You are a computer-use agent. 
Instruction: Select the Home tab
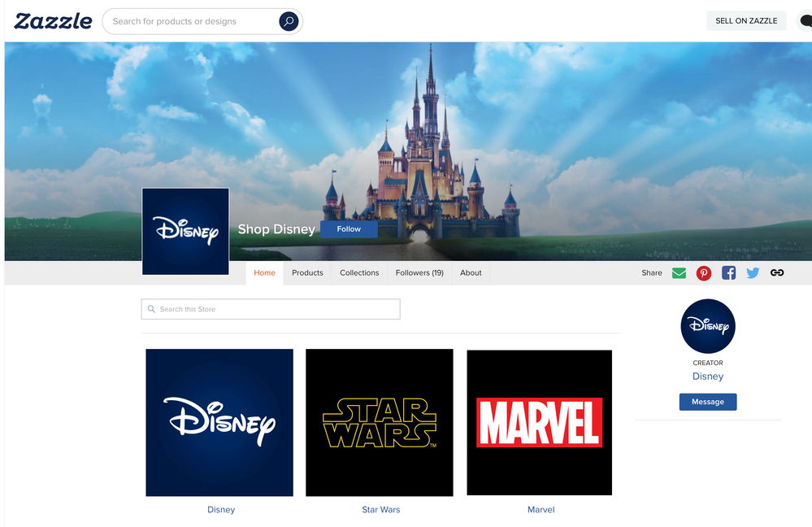[x=265, y=272]
